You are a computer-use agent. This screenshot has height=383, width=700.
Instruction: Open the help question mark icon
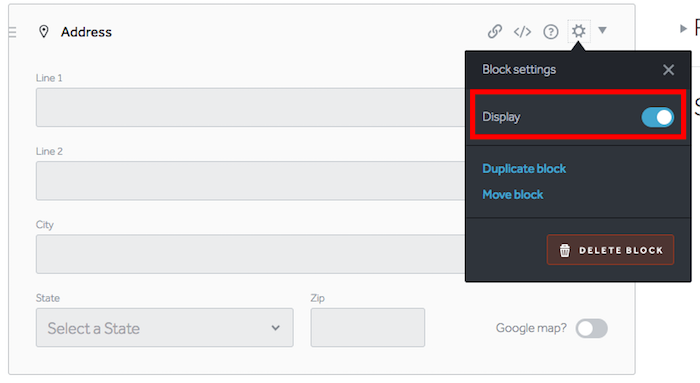point(550,32)
